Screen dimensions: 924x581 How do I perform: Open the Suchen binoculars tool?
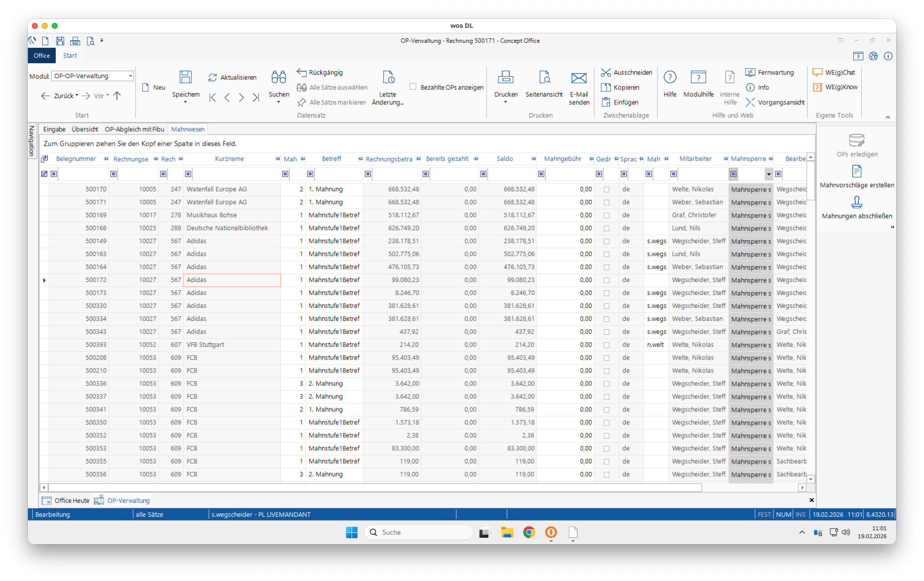pos(278,78)
